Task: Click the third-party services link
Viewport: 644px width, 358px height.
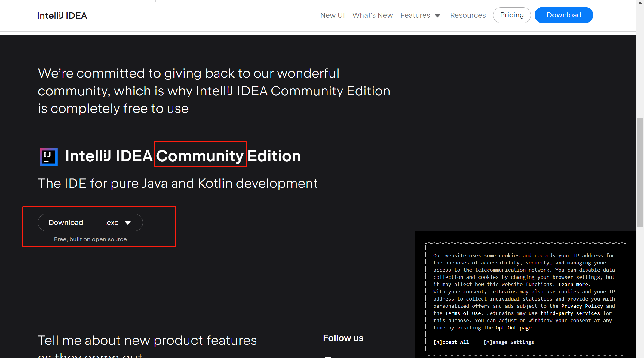Action: pyautogui.click(x=570, y=313)
